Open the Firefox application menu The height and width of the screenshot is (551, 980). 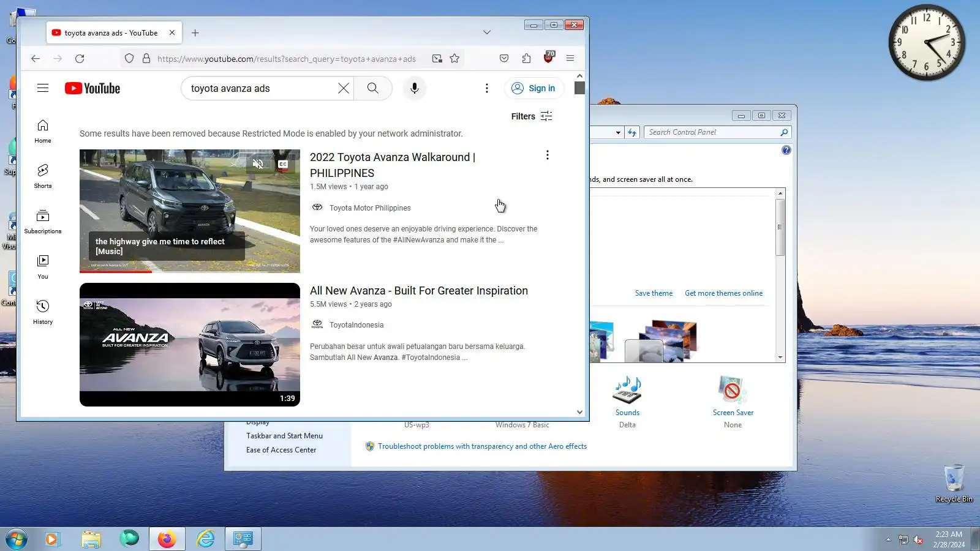click(570, 59)
